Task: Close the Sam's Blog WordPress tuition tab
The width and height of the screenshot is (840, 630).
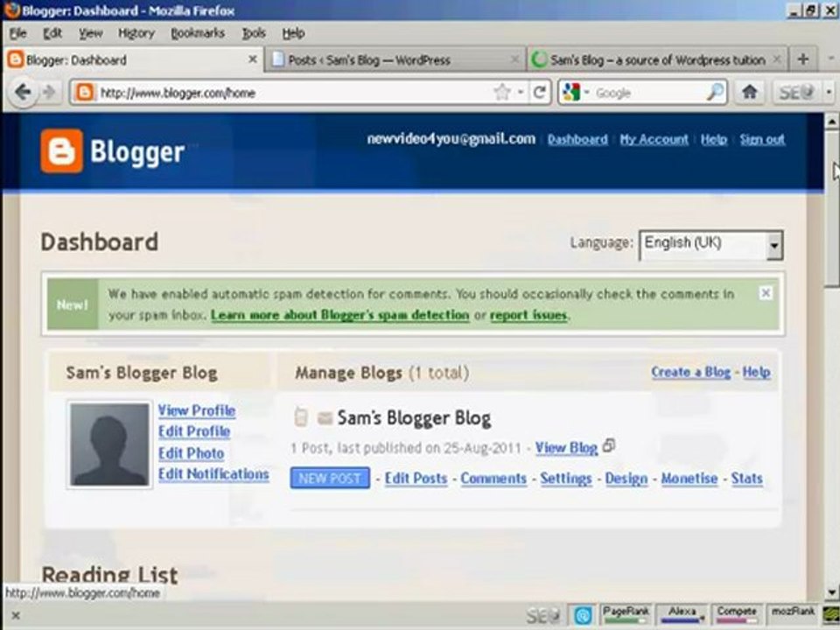Action: tap(776, 59)
